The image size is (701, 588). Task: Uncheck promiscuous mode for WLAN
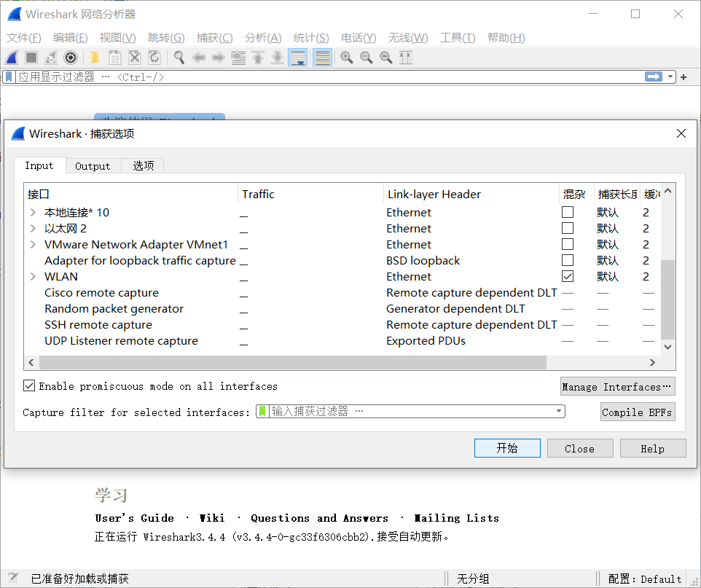point(568,276)
